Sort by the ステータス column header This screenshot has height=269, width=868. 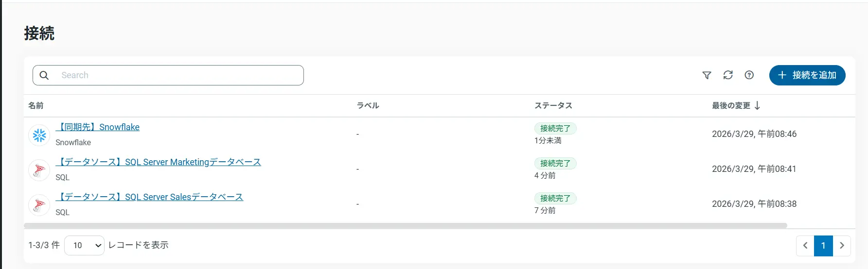click(x=553, y=106)
